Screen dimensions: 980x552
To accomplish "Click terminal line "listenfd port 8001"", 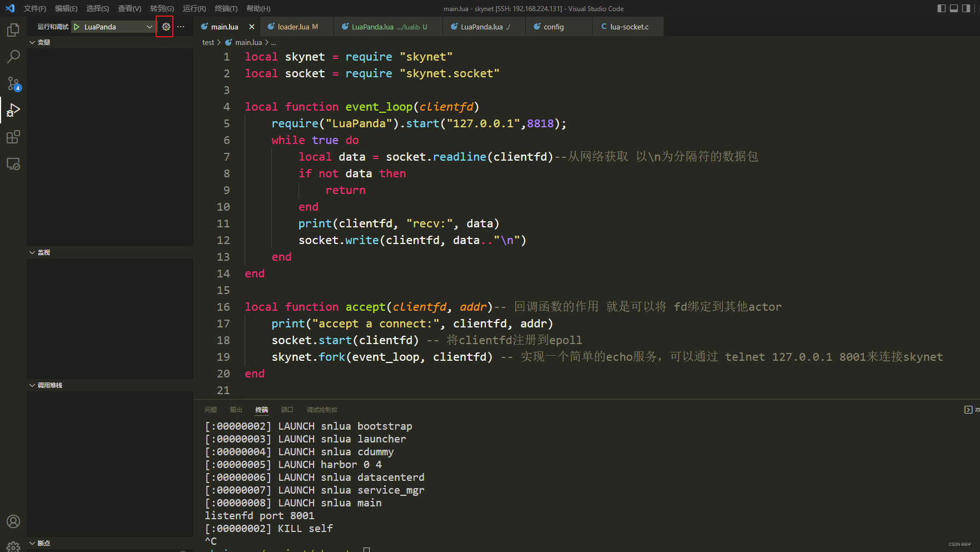I will point(260,516).
